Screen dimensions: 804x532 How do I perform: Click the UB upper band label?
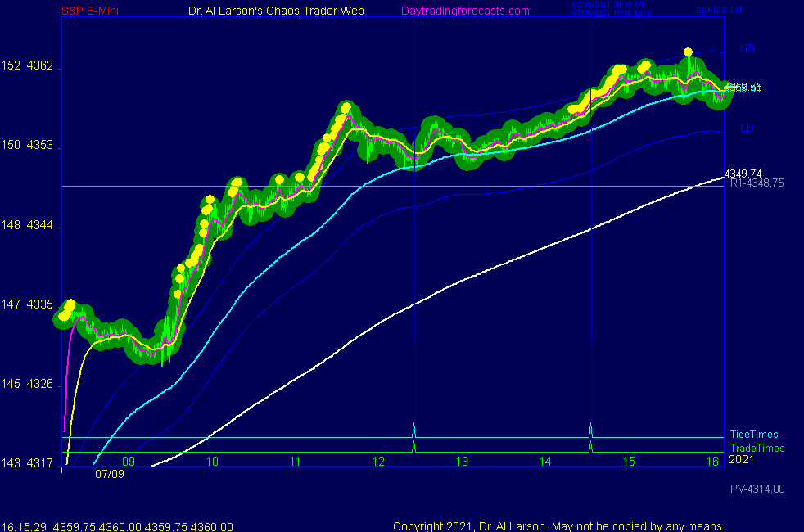point(747,48)
